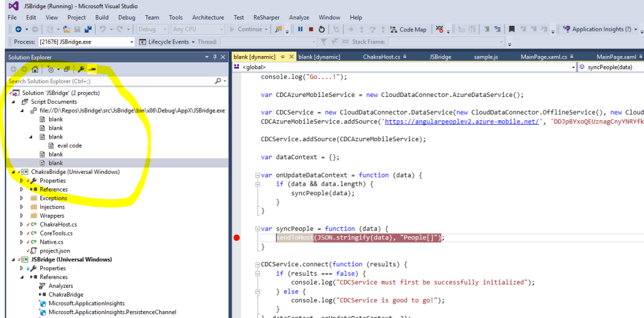The width and height of the screenshot is (644, 318).
Task: Open the Architecture menu
Action: click(x=208, y=18)
